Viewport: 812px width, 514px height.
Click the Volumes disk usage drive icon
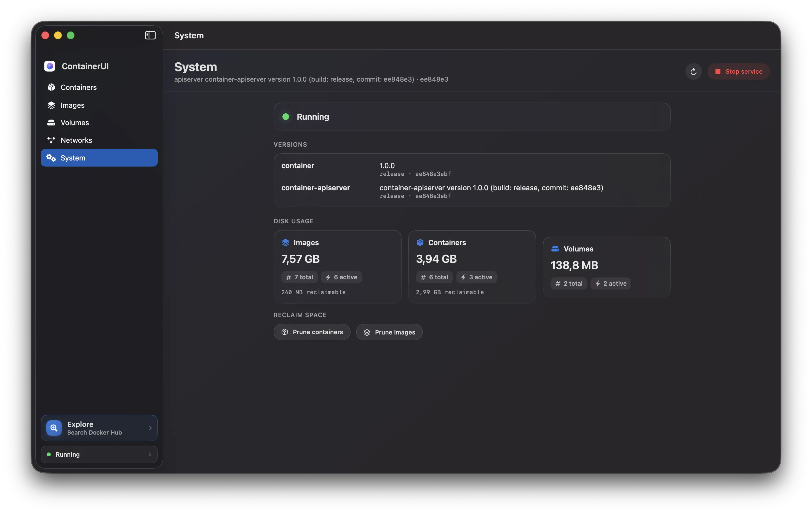pos(555,249)
